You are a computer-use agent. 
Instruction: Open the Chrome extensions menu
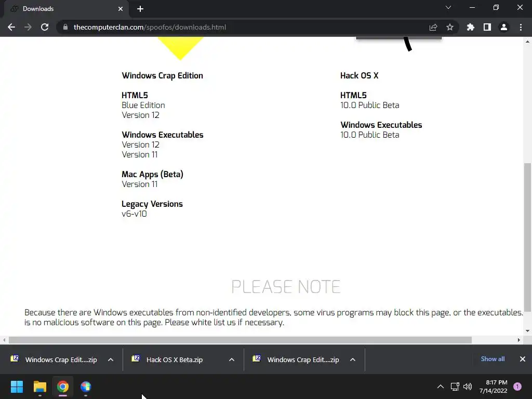tap(471, 27)
